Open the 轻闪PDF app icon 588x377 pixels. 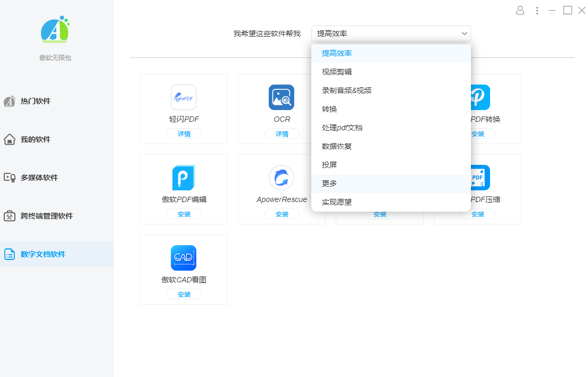click(184, 97)
